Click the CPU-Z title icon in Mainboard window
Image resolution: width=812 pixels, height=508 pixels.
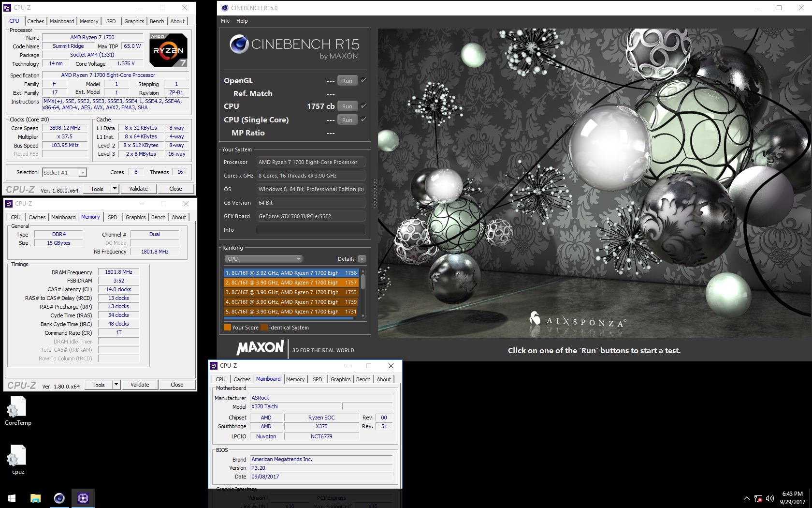click(x=214, y=366)
